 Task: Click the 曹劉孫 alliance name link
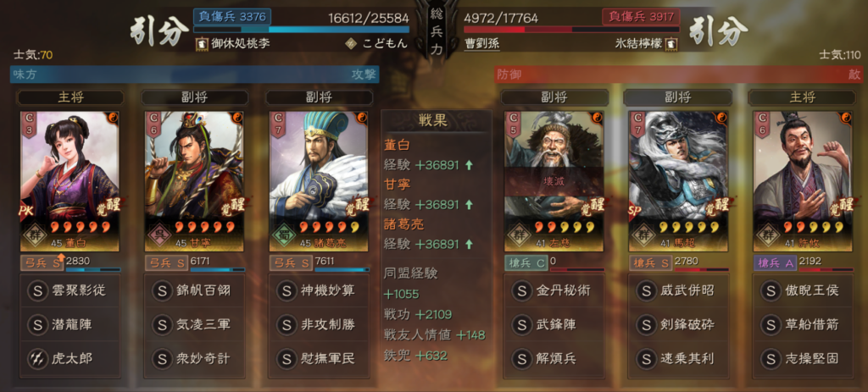pos(481,44)
